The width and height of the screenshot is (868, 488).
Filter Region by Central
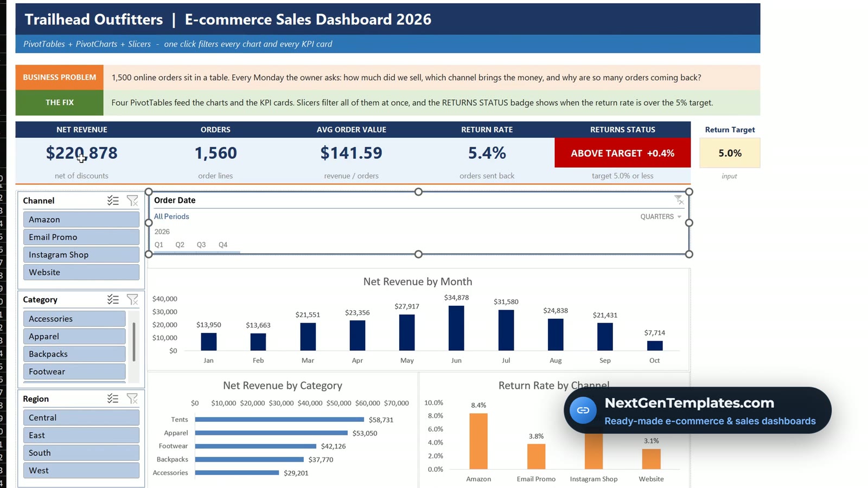coord(81,418)
